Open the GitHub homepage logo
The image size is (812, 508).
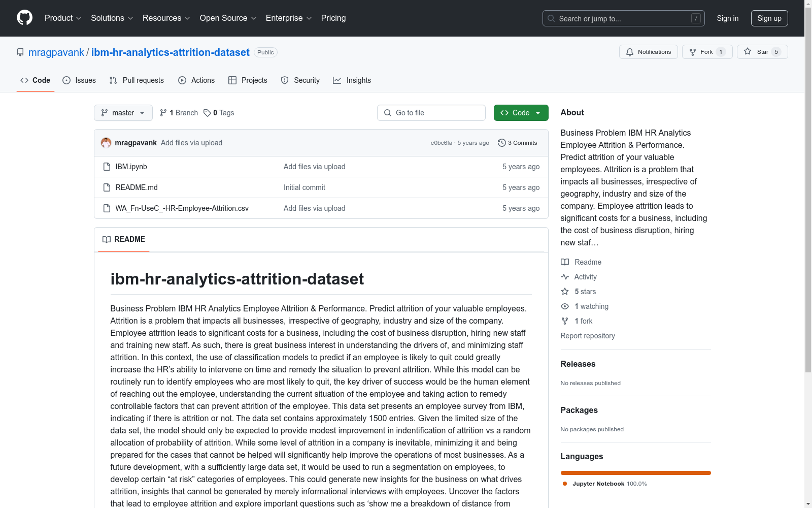point(24,18)
